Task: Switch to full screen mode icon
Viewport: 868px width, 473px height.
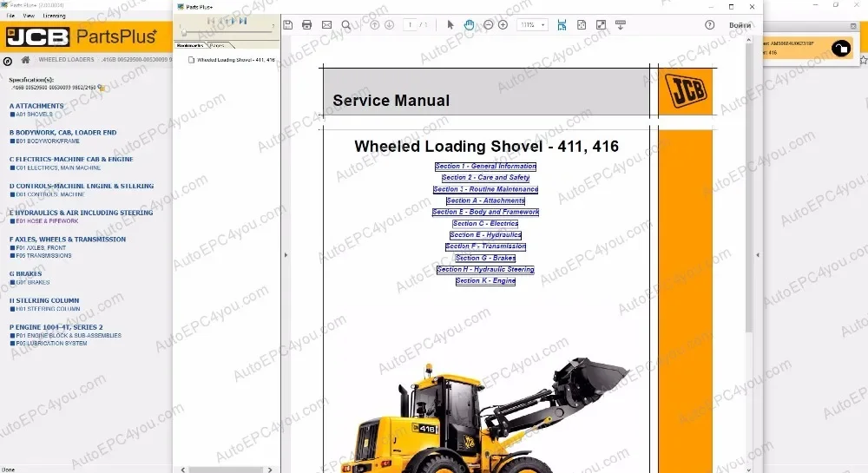Action: tap(601, 25)
